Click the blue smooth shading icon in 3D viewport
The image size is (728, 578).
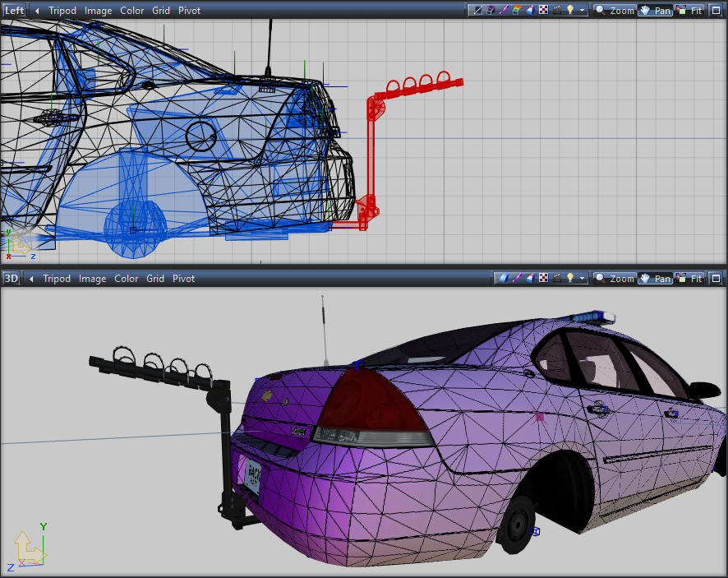(x=503, y=279)
